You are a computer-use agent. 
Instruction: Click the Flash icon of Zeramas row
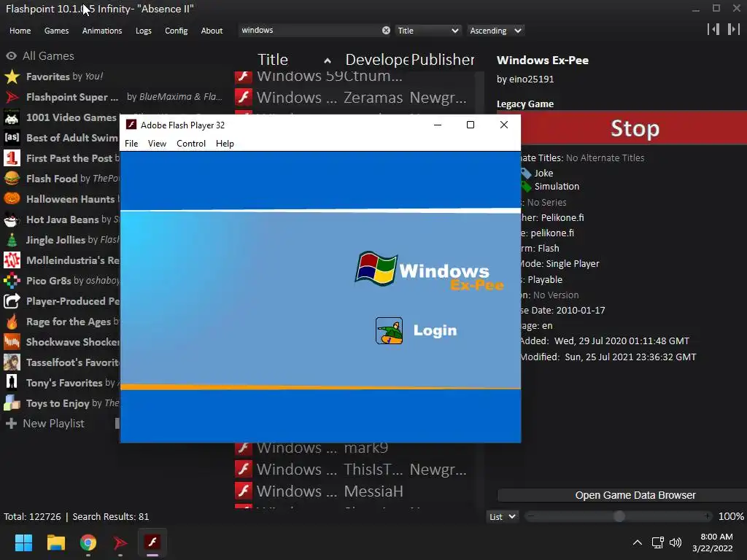pos(244,97)
